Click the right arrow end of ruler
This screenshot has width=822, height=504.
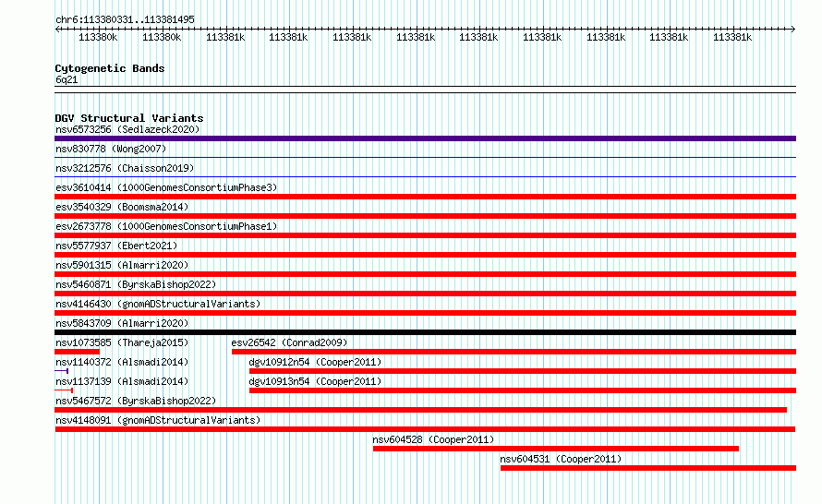tap(792, 30)
